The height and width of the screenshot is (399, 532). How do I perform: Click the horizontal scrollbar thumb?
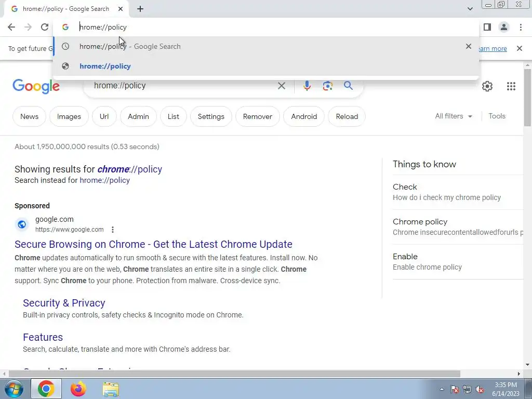point(234,374)
